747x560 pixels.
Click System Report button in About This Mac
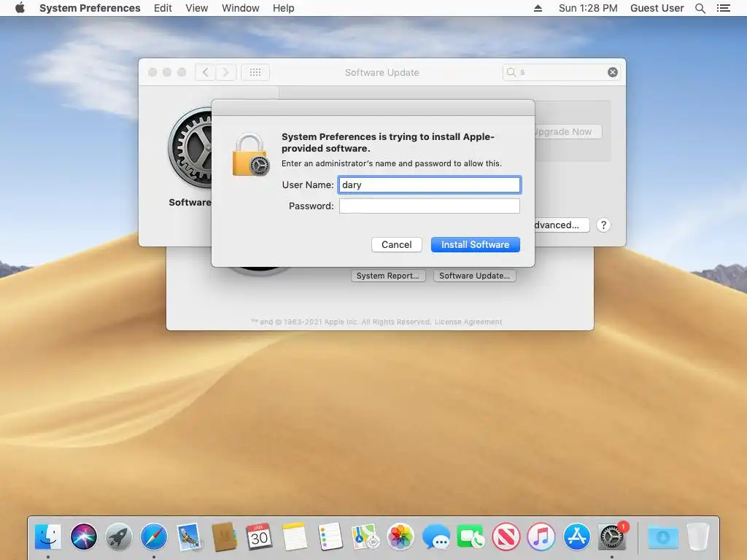click(388, 276)
